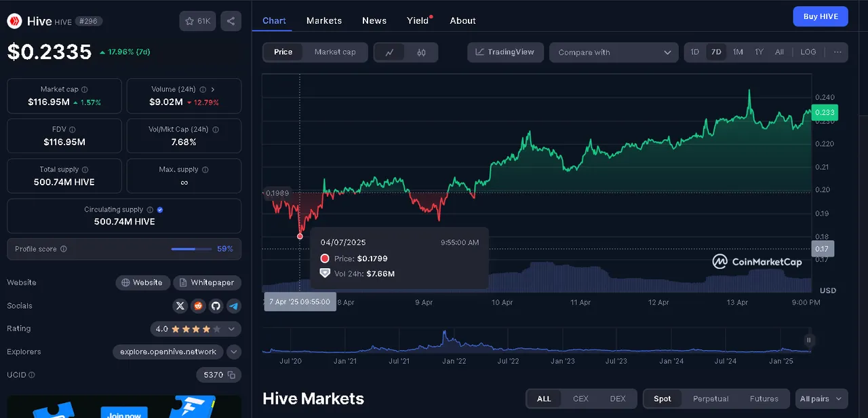Open UCID info tooltip icon

pos(32,375)
